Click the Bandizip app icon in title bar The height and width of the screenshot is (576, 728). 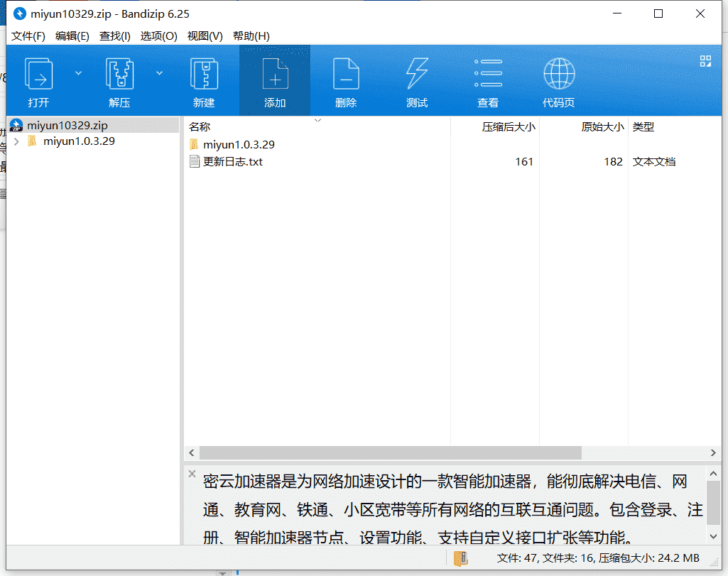19,13
